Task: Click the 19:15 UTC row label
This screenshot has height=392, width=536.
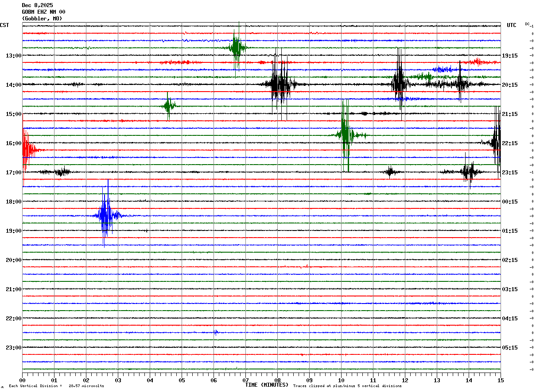Action: [510, 56]
